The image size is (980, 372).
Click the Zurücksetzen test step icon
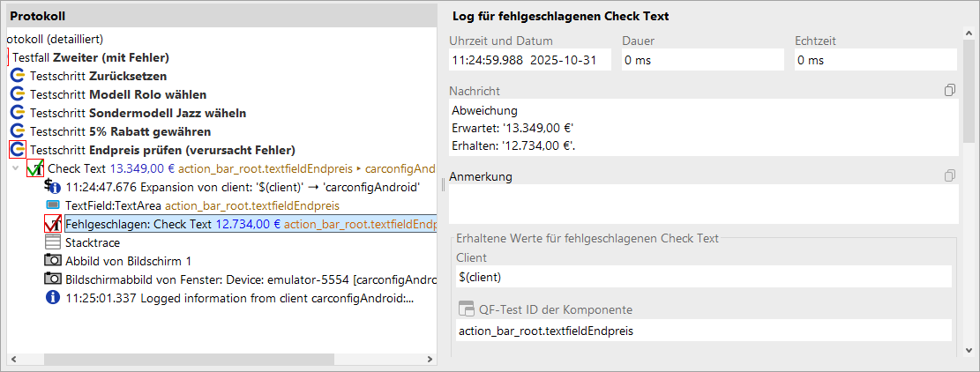17,76
